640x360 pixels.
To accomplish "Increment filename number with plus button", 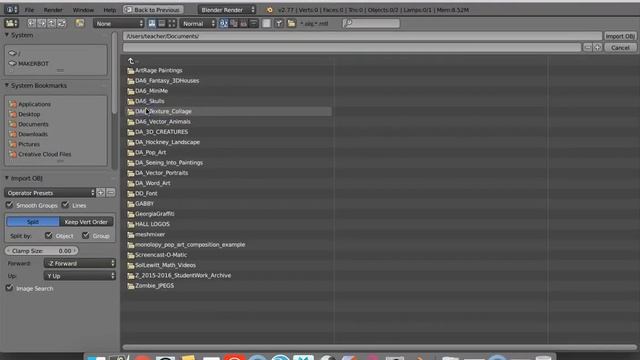I will 597,48.
